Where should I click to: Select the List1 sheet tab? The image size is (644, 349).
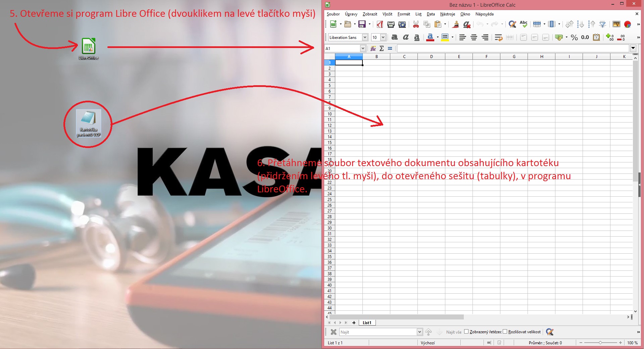tap(367, 322)
